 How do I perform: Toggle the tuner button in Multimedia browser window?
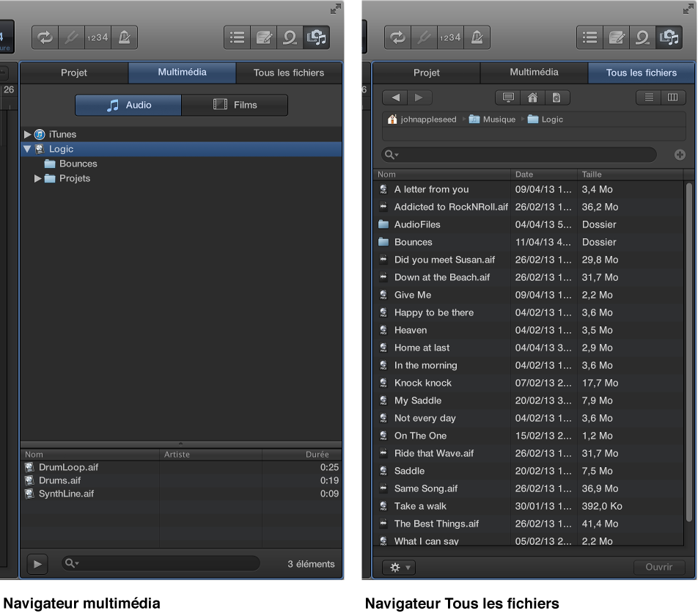[x=71, y=38]
